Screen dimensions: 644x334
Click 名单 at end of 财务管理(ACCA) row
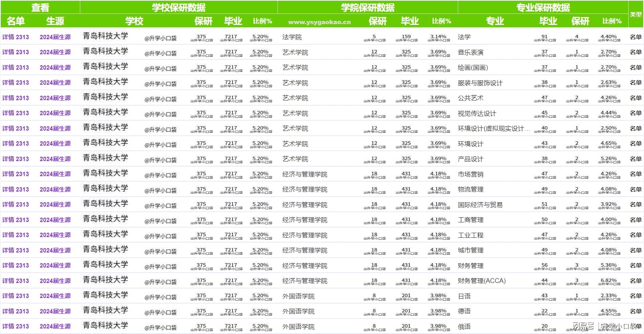pos(635,281)
